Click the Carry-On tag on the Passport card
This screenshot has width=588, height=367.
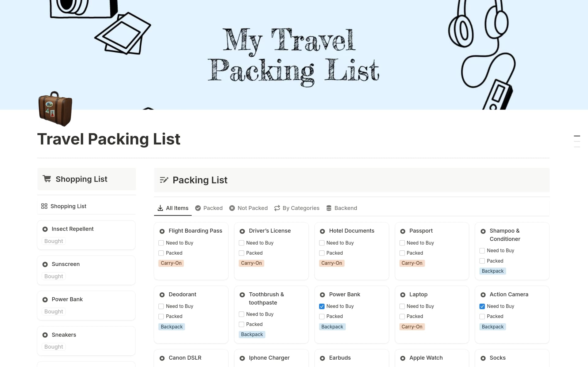pos(412,263)
